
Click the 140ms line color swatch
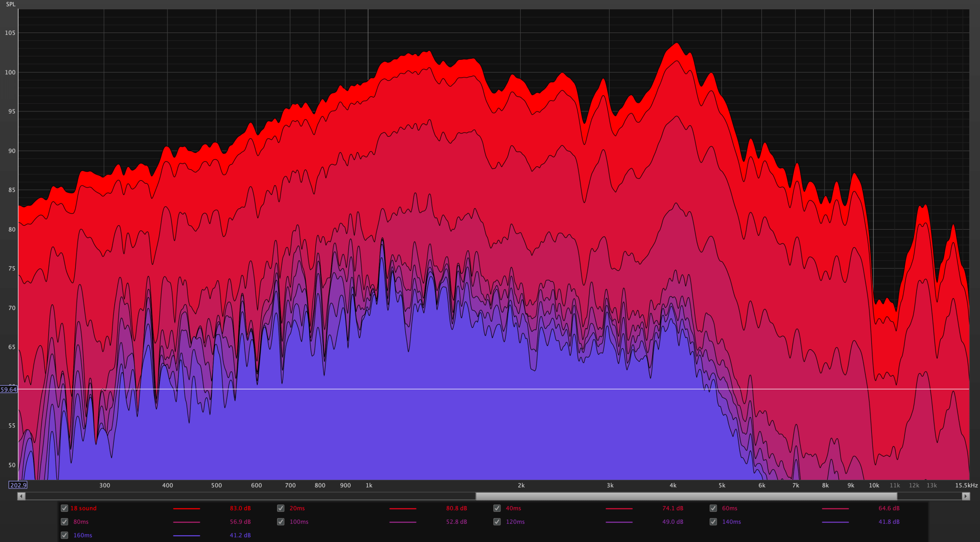pos(835,522)
